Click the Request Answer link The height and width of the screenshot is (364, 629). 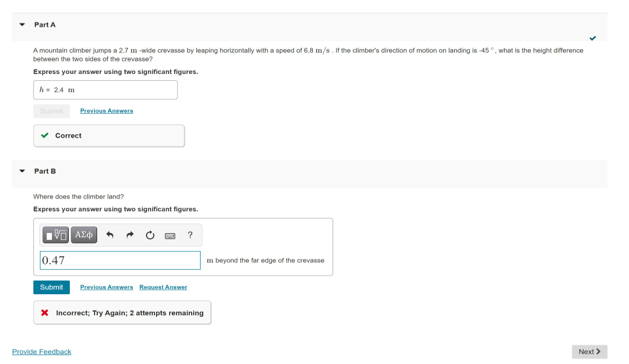pos(163,287)
